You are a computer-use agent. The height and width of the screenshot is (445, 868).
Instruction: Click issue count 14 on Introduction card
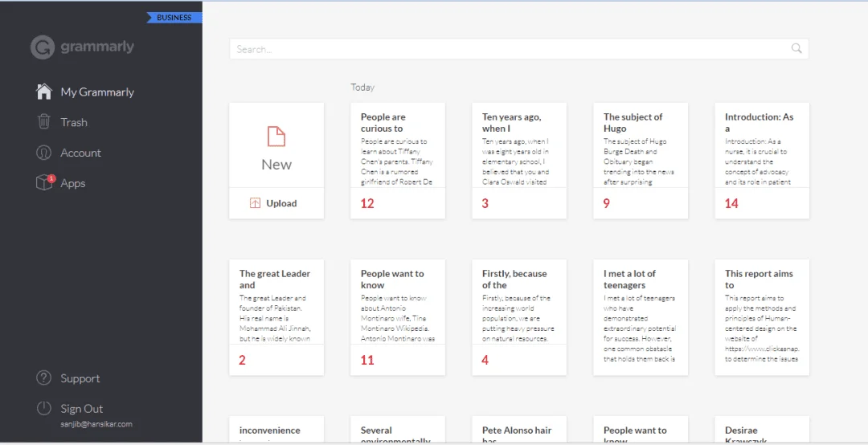tap(731, 204)
